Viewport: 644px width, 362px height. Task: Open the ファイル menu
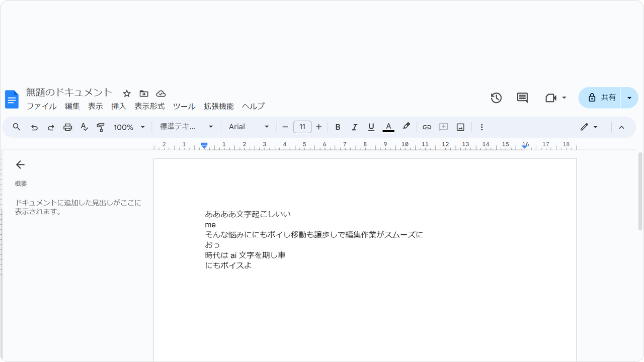click(x=41, y=106)
